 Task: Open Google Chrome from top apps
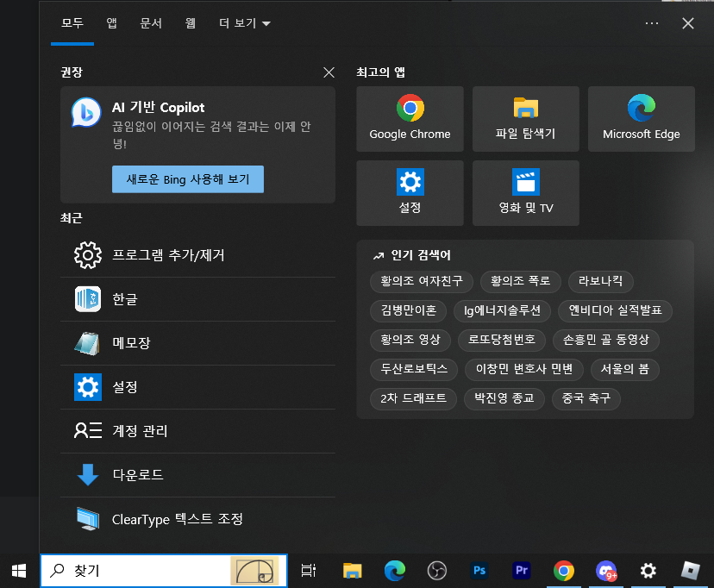(410, 119)
